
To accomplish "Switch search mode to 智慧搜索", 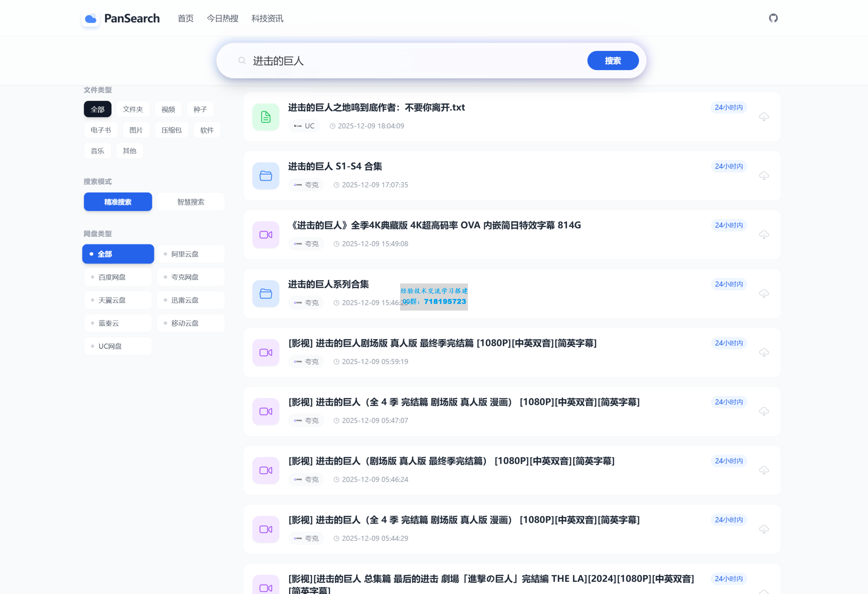I will [191, 202].
